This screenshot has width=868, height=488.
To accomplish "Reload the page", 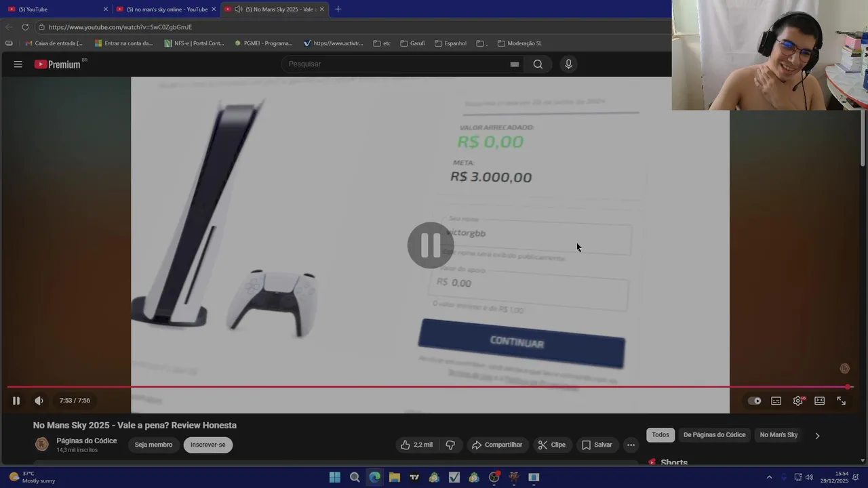I will tap(25, 27).
